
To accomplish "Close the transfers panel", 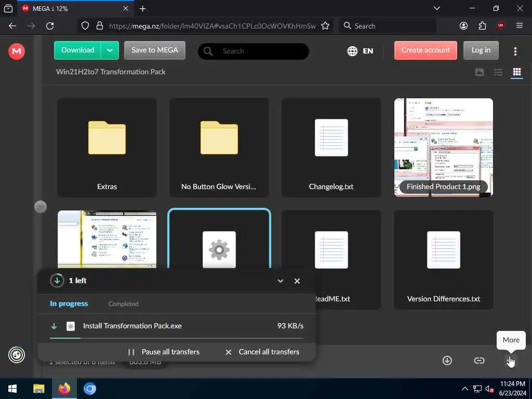I will [x=297, y=281].
